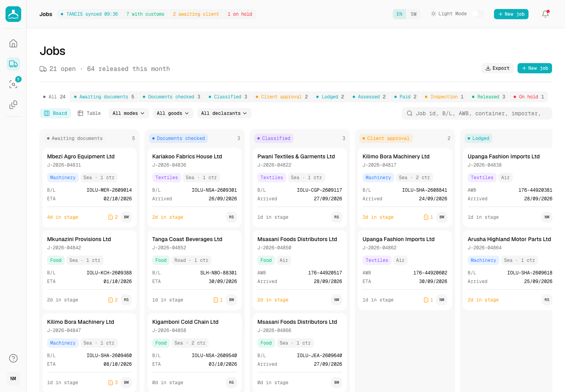Click BM avatar on Mbezi Agro Equipment card

coord(126,217)
